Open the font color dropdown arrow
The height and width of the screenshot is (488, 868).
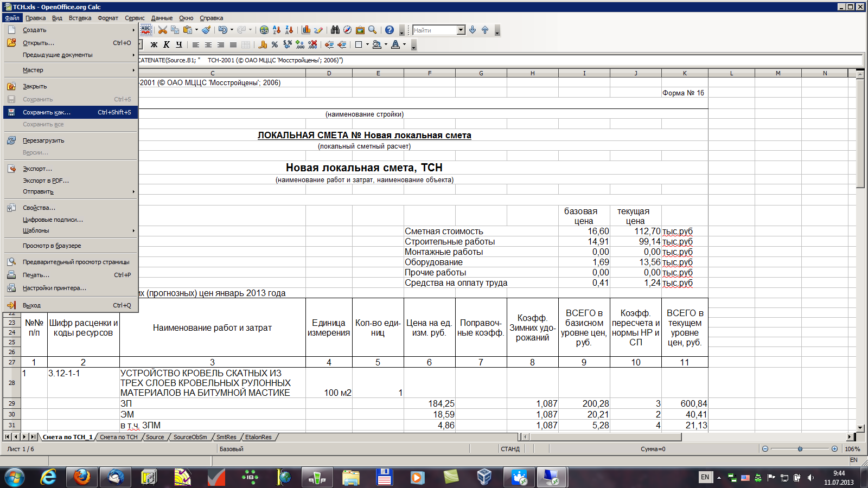click(x=404, y=44)
